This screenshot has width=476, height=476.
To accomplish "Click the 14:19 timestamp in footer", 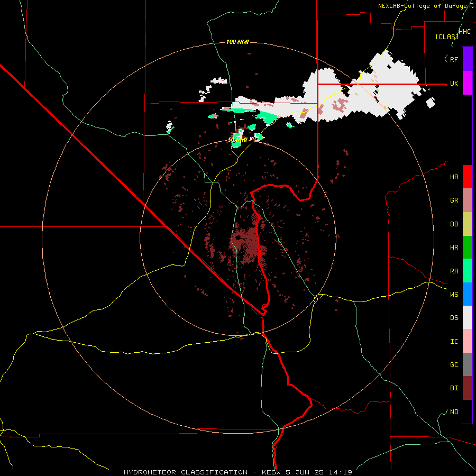I will pos(342,472).
